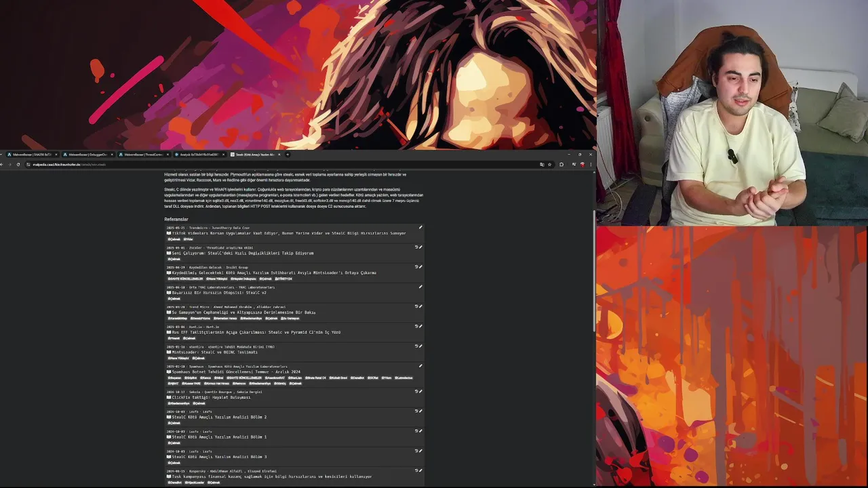Image resolution: width=868 pixels, height=488 pixels.
Task: Edit the MintsLoader'ı Ortaya Çıkarma reference
Action: [420, 266]
